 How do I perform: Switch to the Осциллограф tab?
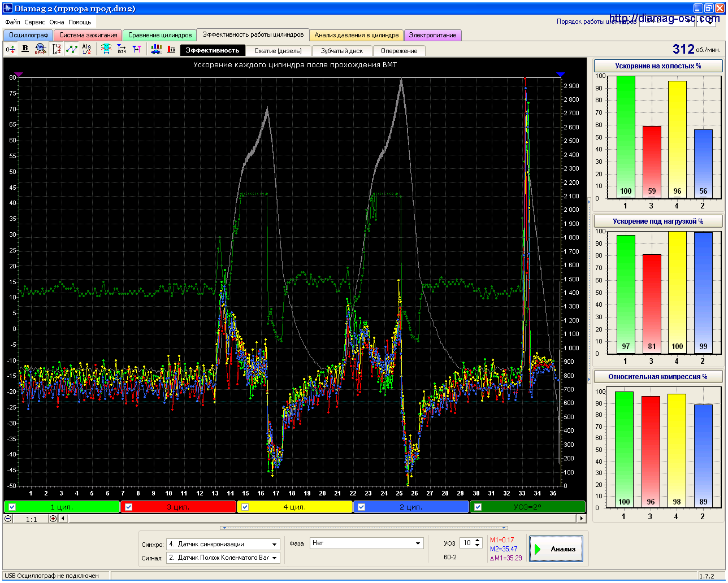point(29,35)
